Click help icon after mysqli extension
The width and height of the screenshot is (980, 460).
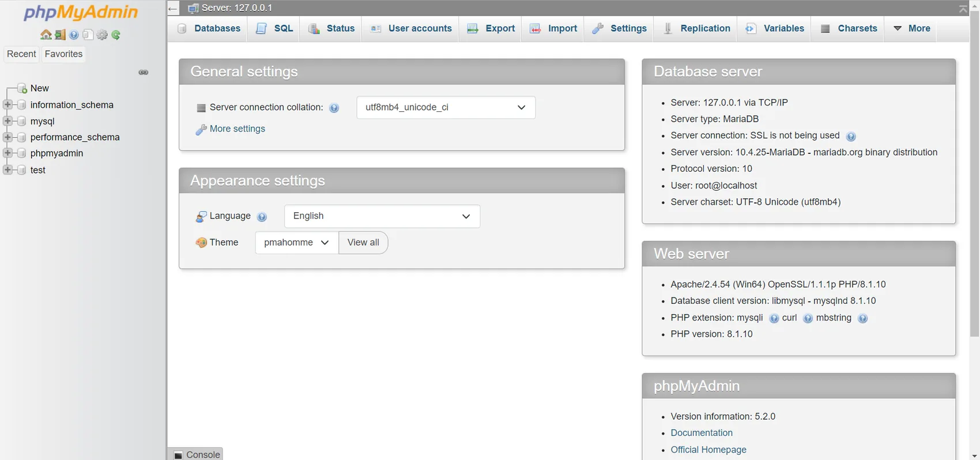coord(774,318)
